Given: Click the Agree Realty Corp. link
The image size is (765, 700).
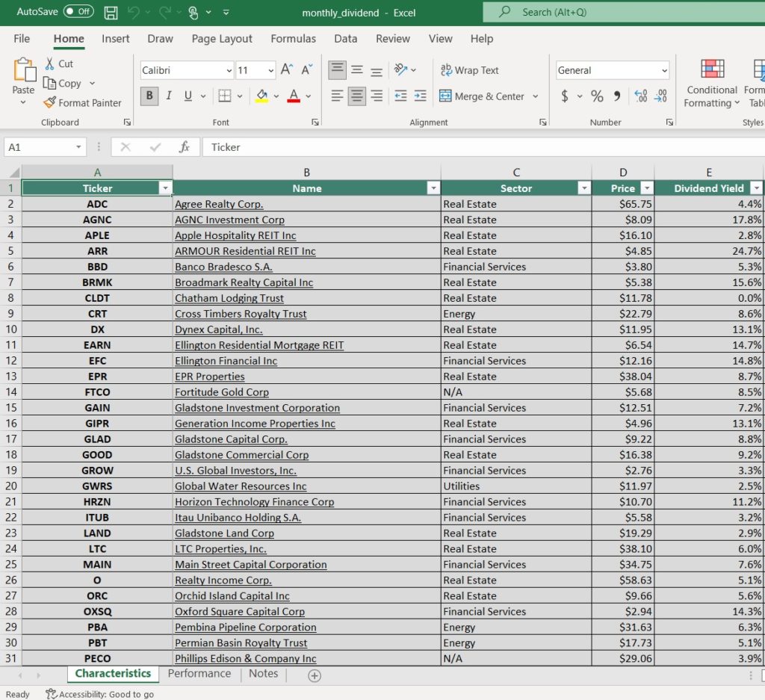Looking at the screenshot, I should 219,204.
